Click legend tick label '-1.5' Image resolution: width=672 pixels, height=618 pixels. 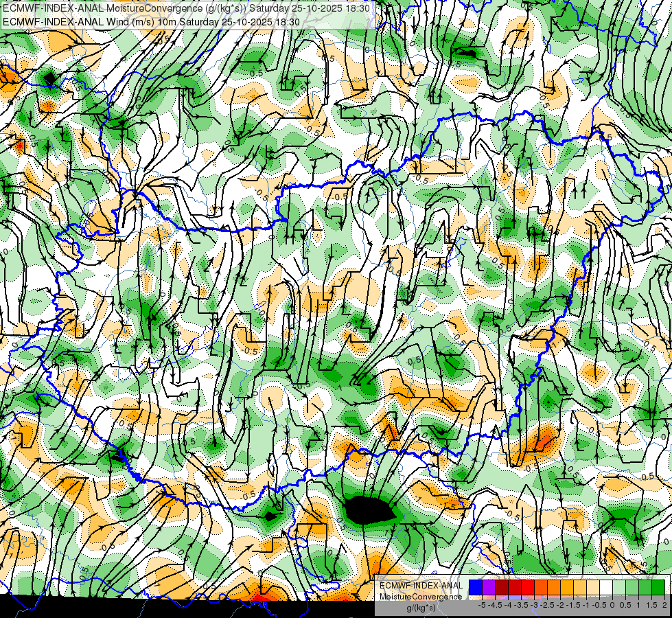pos(573,605)
